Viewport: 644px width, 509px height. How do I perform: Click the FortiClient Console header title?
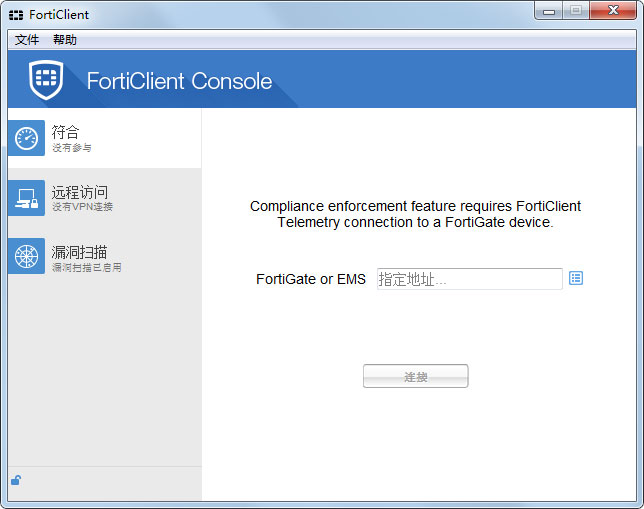click(x=179, y=81)
